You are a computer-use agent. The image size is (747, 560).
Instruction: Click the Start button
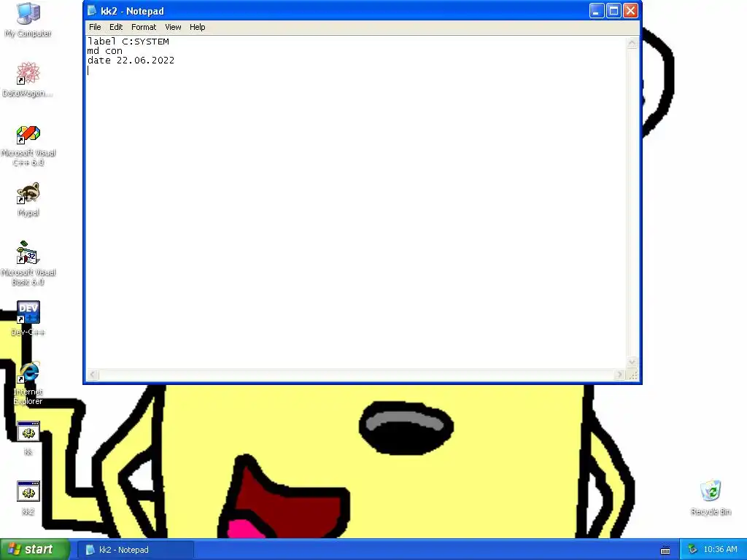click(x=34, y=550)
